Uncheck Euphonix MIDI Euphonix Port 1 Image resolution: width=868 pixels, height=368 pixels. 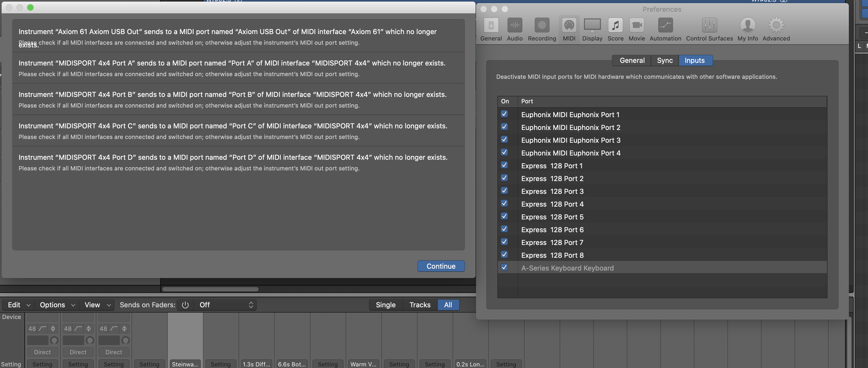tap(504, 114)
